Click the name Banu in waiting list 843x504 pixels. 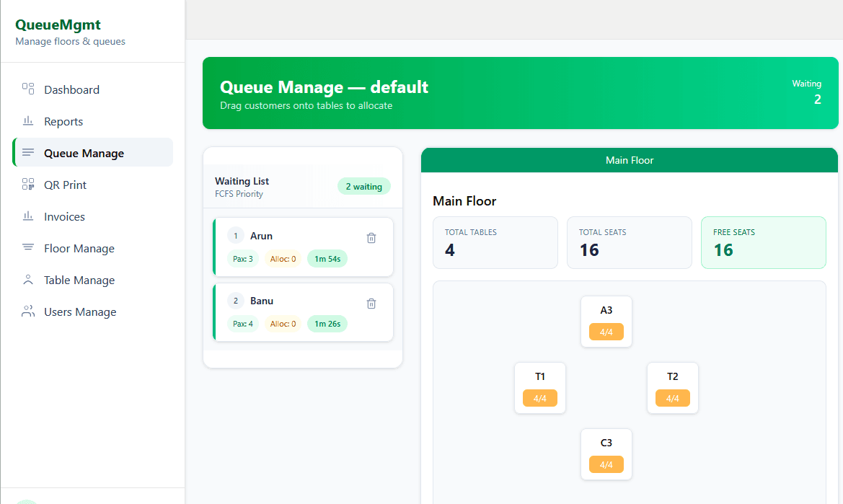click(262, 301)
